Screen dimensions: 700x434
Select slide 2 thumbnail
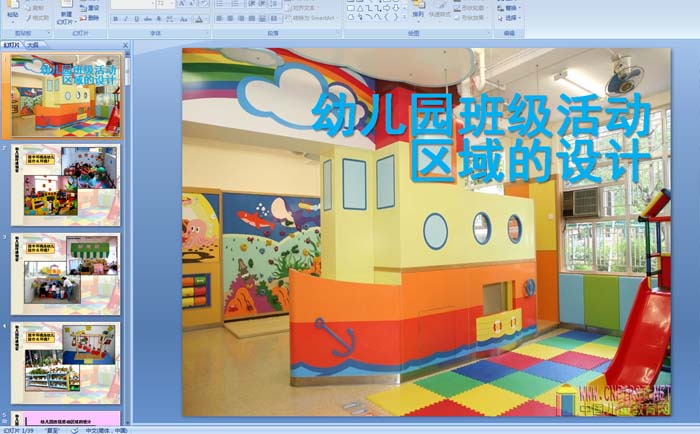point(66,185)
